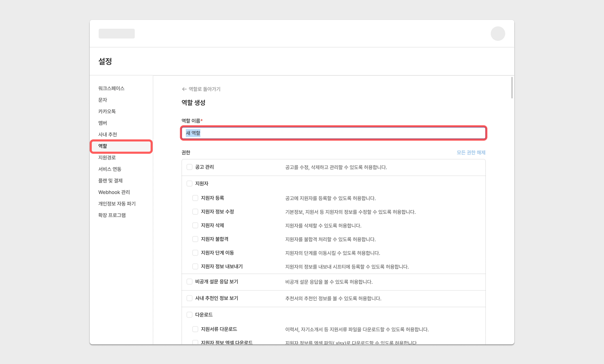Enable 비공개 설문 응답 보기 permission
Screen dimensions: 604x364
point(189,282)
